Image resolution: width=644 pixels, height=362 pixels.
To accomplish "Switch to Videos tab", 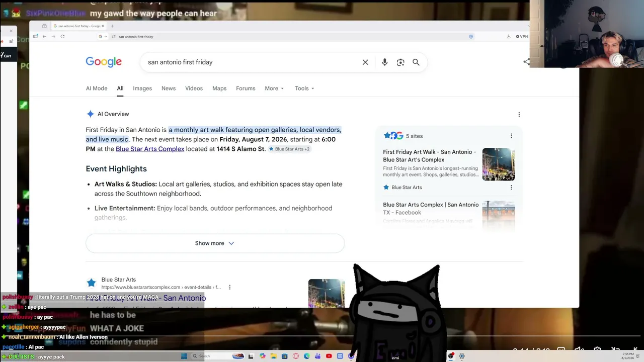I will pos(194,88).
